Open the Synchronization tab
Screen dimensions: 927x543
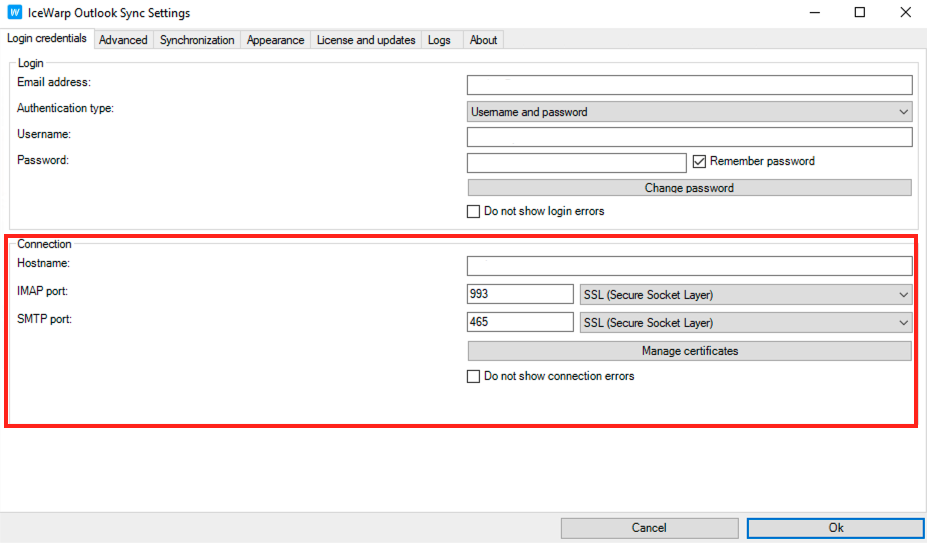197,40
